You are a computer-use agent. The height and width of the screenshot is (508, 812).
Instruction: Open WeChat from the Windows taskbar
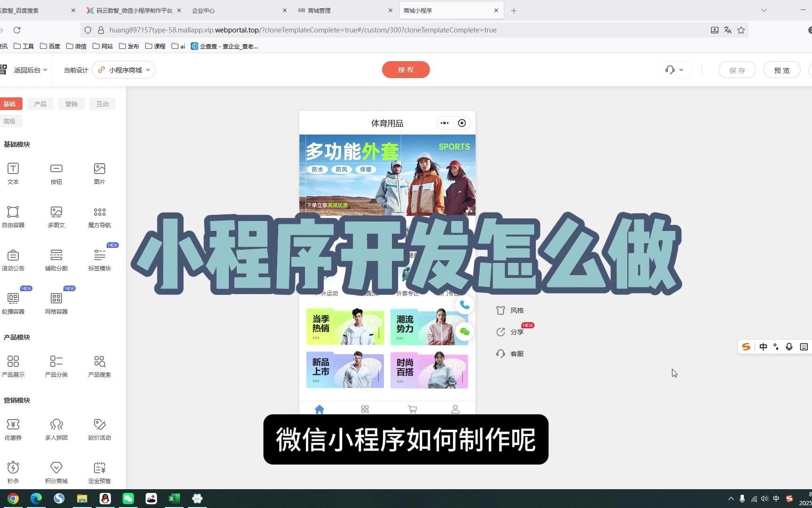tap(128, 499)
